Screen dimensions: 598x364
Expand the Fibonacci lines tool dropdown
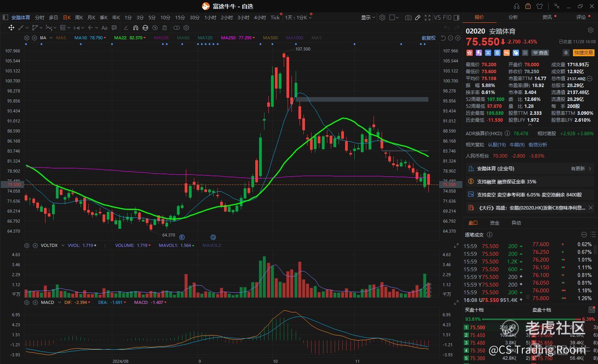(68, 28)
